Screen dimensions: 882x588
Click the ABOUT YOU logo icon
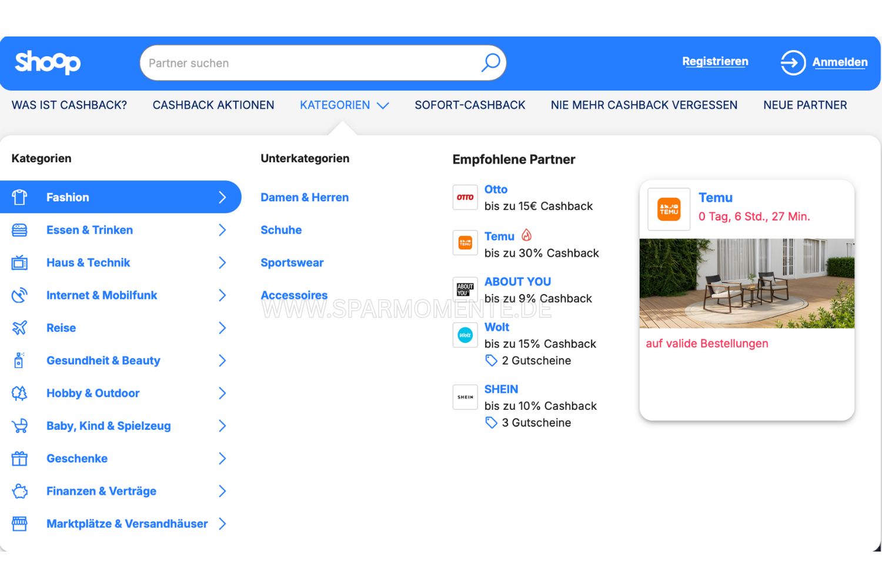(x=465, y=289)
